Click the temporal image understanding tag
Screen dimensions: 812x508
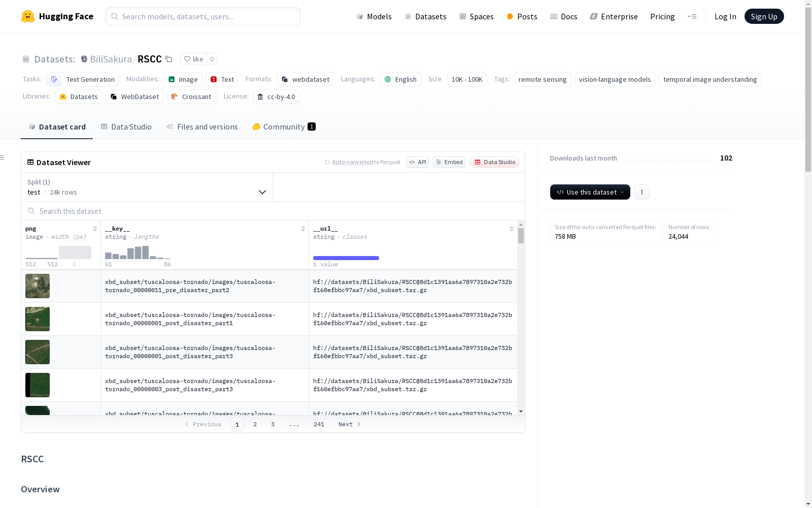[x=710, y=79]
